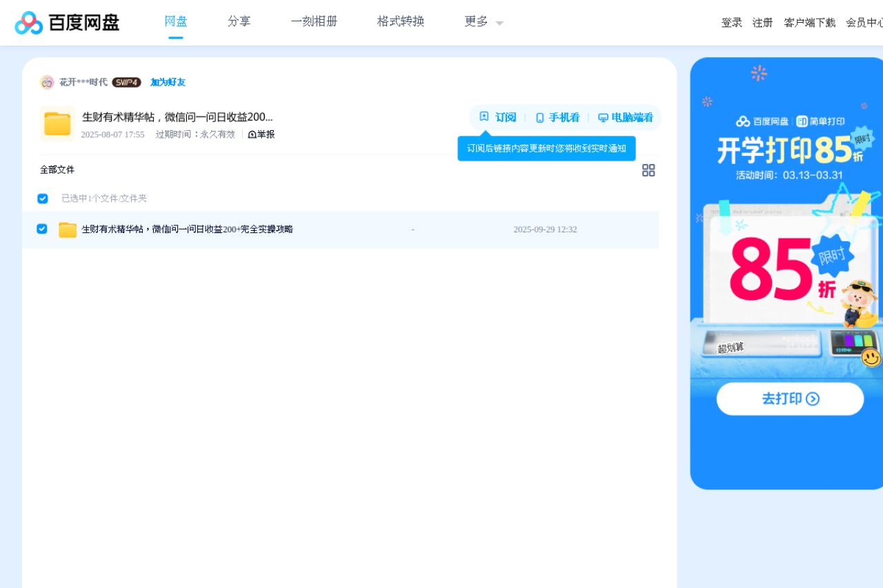Click the 加为好友 link
This screenshot has width=883, height=588.
168,82
